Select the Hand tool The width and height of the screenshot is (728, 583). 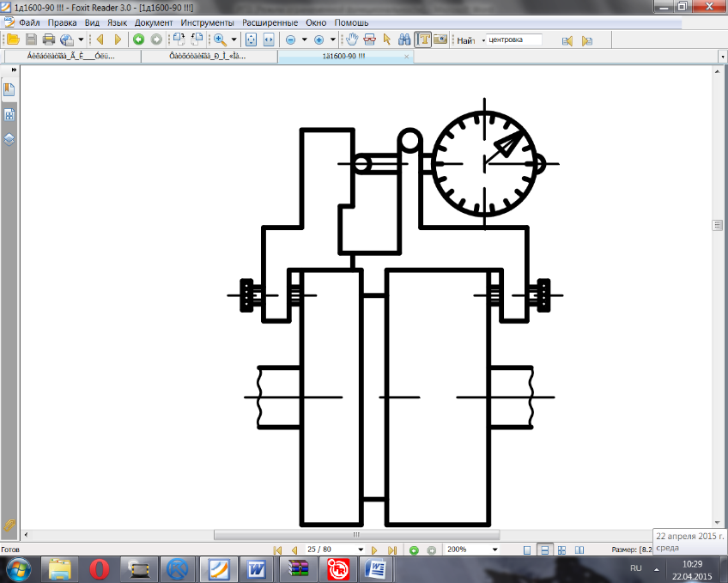click(352, 39)
